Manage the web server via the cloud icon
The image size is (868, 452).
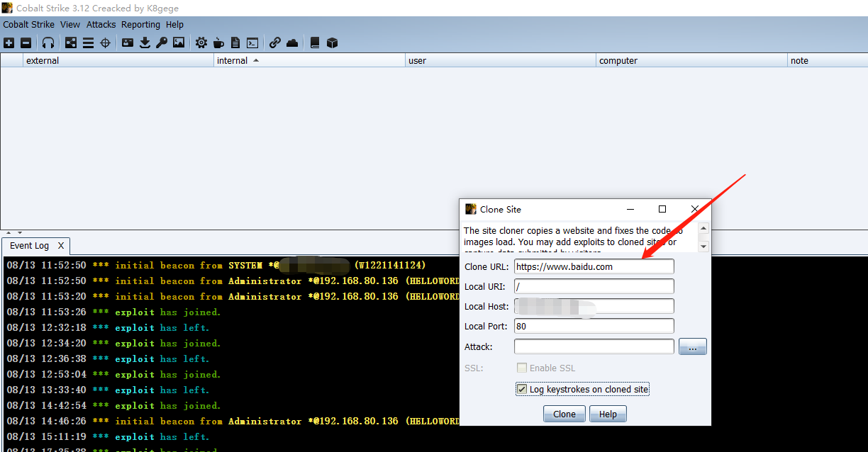click(292, 43)
